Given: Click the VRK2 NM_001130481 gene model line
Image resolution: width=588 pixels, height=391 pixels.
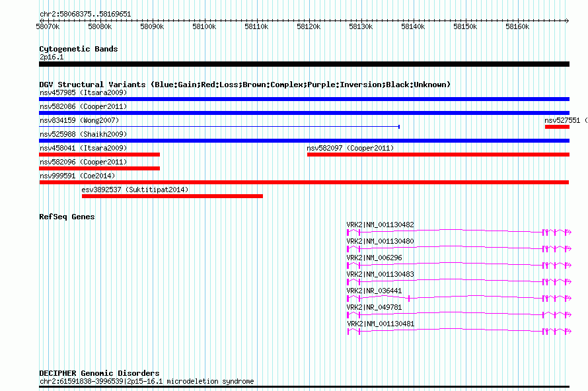Looking at the screenshot, I should (459, 331).
